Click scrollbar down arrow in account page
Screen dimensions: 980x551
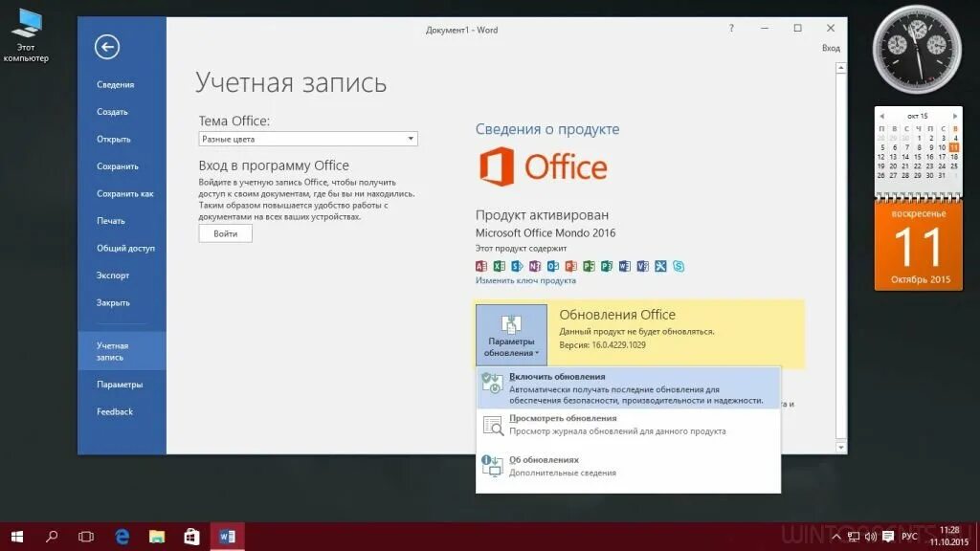(x=841, y=448)
